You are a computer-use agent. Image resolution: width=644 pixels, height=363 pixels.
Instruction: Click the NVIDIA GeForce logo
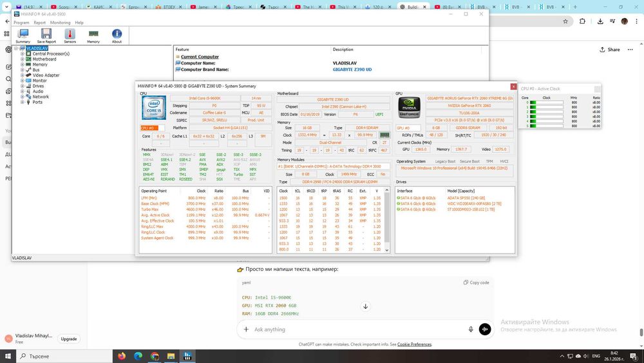[410, 108]
